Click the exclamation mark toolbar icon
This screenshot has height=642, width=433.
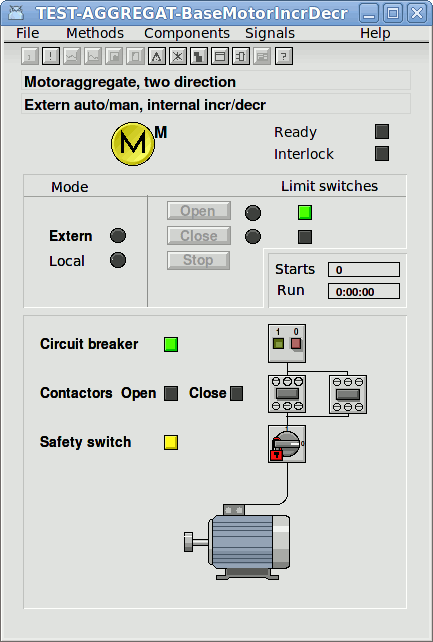point(51,57)
